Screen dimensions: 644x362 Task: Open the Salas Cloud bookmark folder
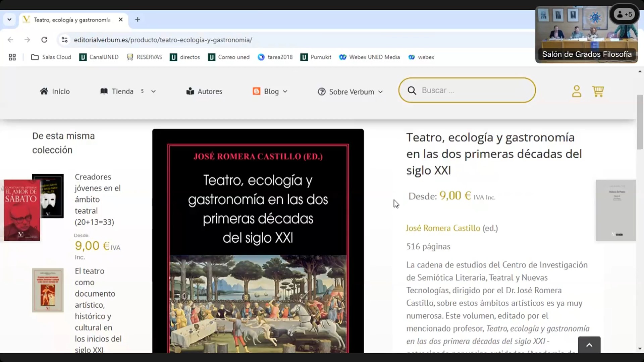click(51, 57)
